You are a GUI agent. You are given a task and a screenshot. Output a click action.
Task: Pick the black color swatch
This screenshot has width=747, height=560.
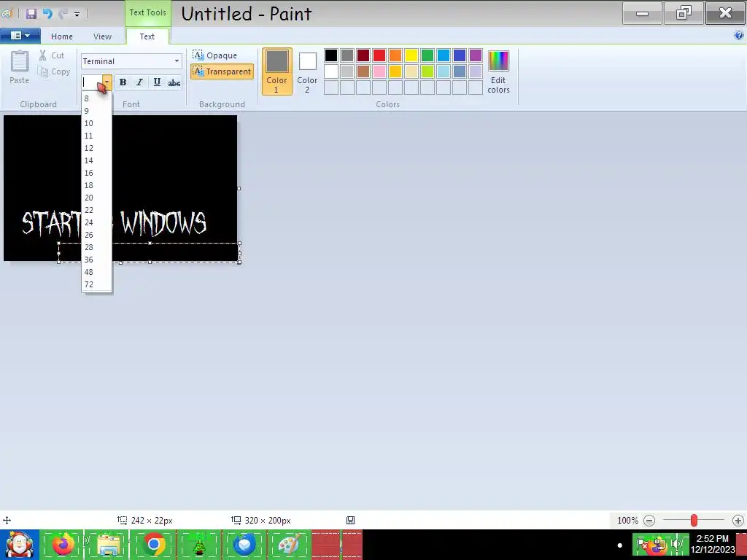tap(331, 55)
